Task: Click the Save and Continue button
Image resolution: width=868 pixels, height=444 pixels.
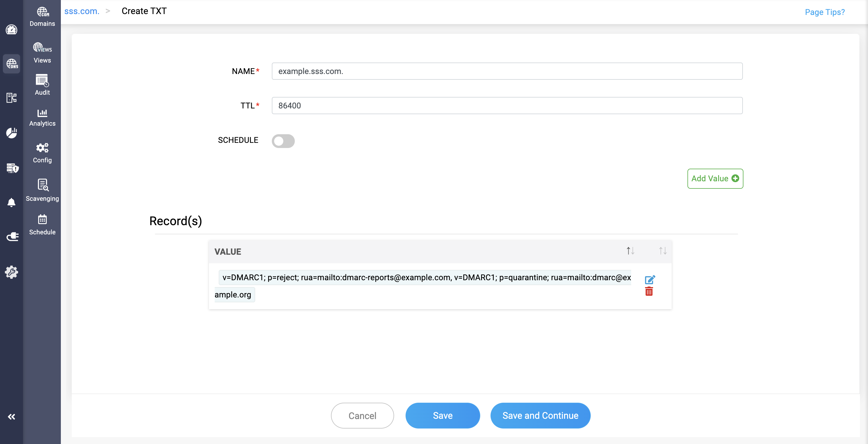Action: [540, 415]
